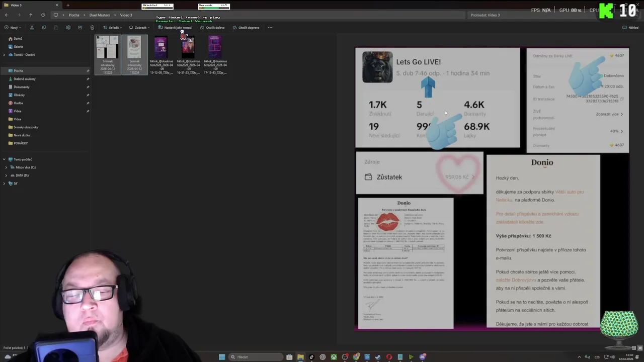644x362 pixels.
Task: Click the Rename icon in toolbar
Action: [x=68, y=28]
